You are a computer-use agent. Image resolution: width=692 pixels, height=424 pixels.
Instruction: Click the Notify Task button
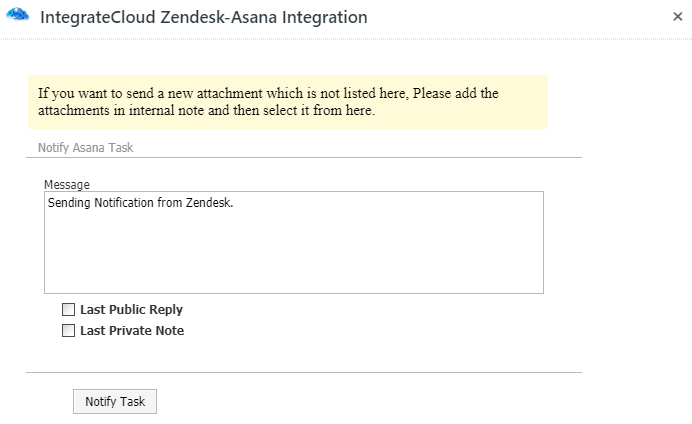click(115, 401)
